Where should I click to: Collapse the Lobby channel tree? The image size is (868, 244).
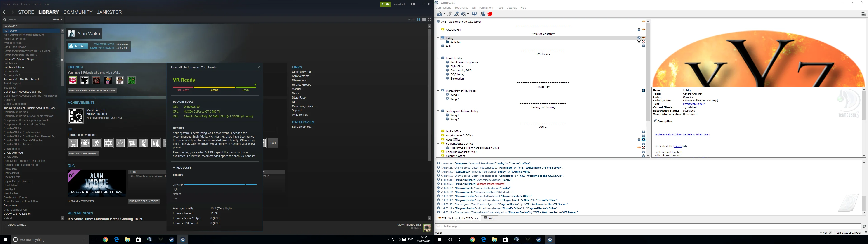[x=438, y=38]
